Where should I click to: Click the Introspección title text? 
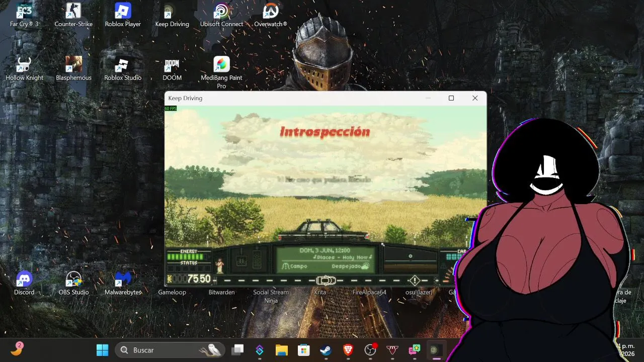coord(325,132)
